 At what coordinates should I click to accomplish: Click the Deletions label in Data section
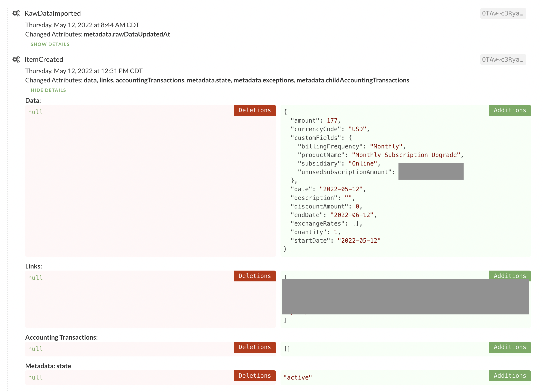pos(254,110)
